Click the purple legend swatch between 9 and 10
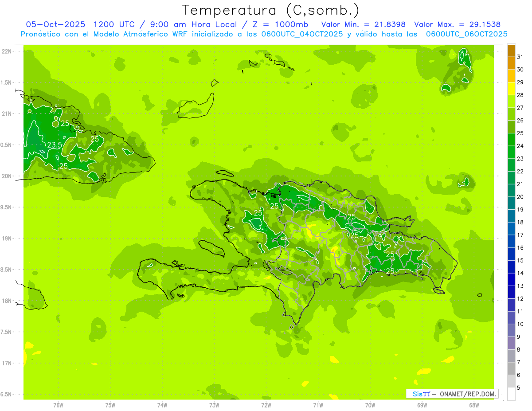Image resolution: width=532 pixels, height=411 pixels. coord(511,330)
